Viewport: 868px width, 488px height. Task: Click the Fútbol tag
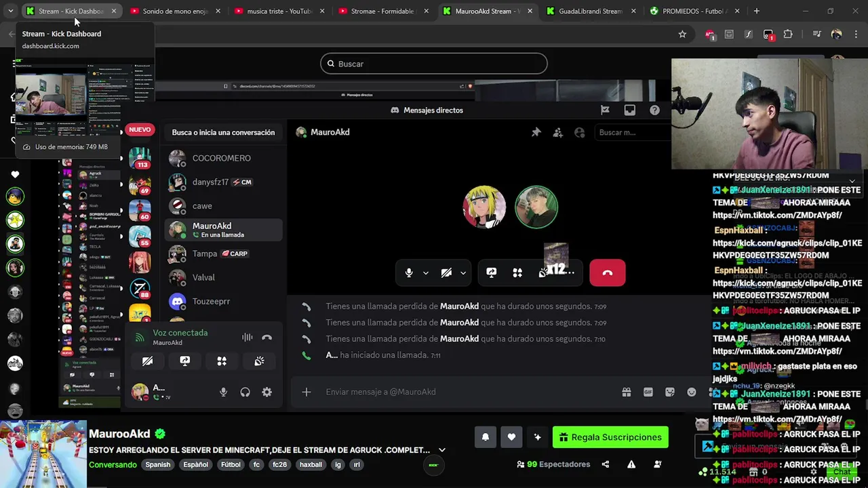point(231,465)
